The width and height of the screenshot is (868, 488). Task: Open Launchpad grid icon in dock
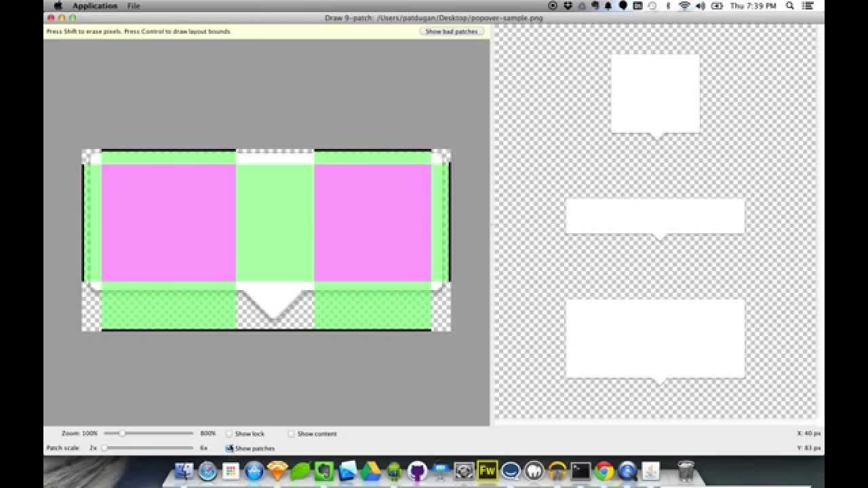(x=231, y=470)
